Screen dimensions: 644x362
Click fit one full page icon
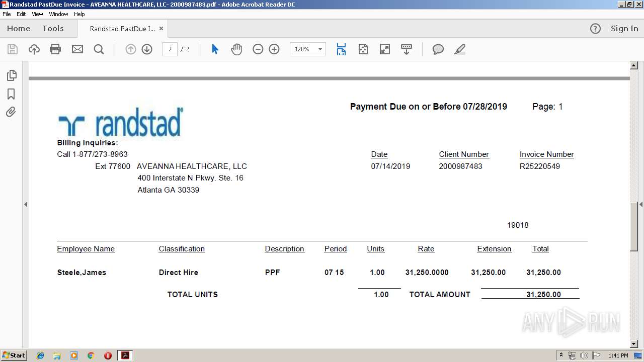(x=363, y=49)
